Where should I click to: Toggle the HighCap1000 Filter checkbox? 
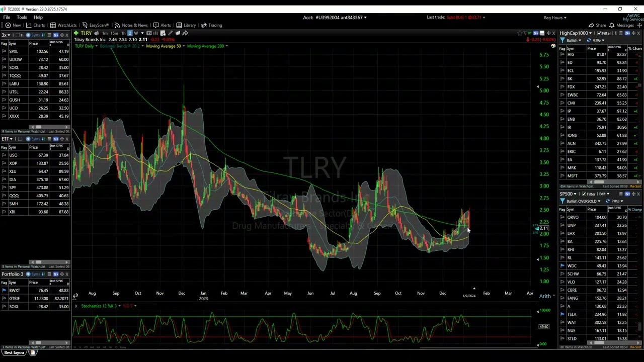(599, 33)
